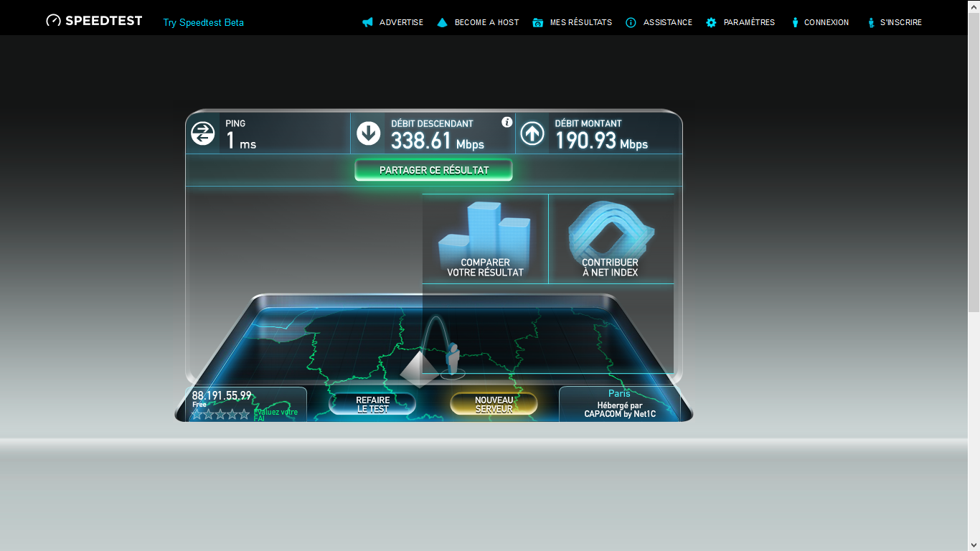Open the S'inscrire menu item
Screen dimensions: 980x551
[x=900, y=22]
